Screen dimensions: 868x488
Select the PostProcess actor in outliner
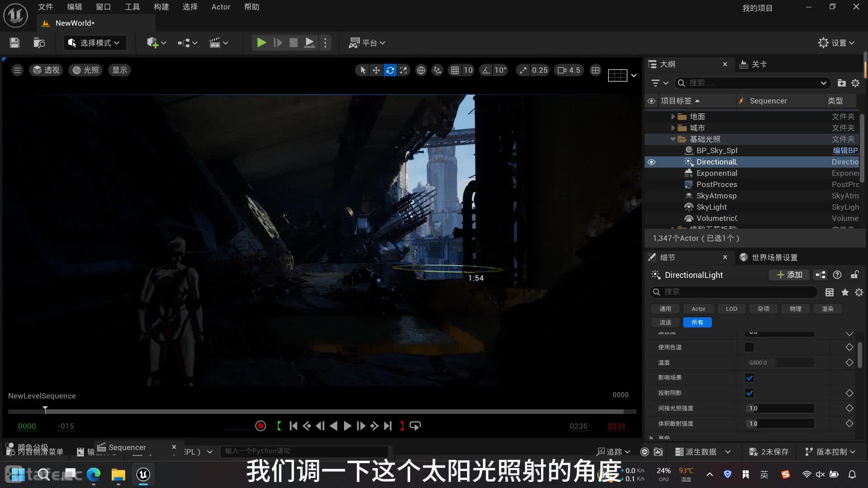[717, 184]
